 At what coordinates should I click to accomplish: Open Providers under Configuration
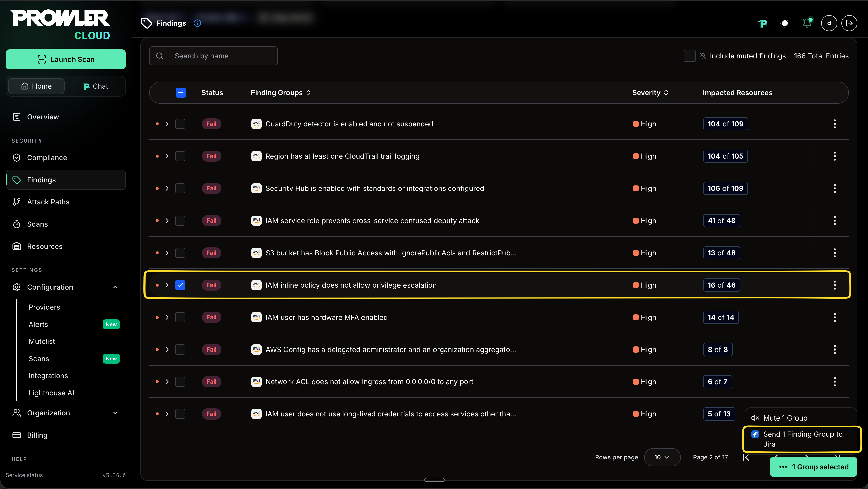45,307
